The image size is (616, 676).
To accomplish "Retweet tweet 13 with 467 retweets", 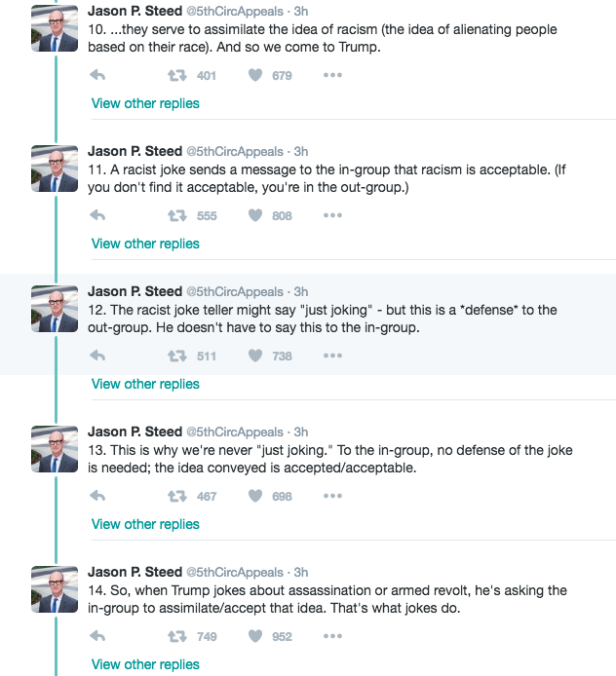I will (177, 496).
